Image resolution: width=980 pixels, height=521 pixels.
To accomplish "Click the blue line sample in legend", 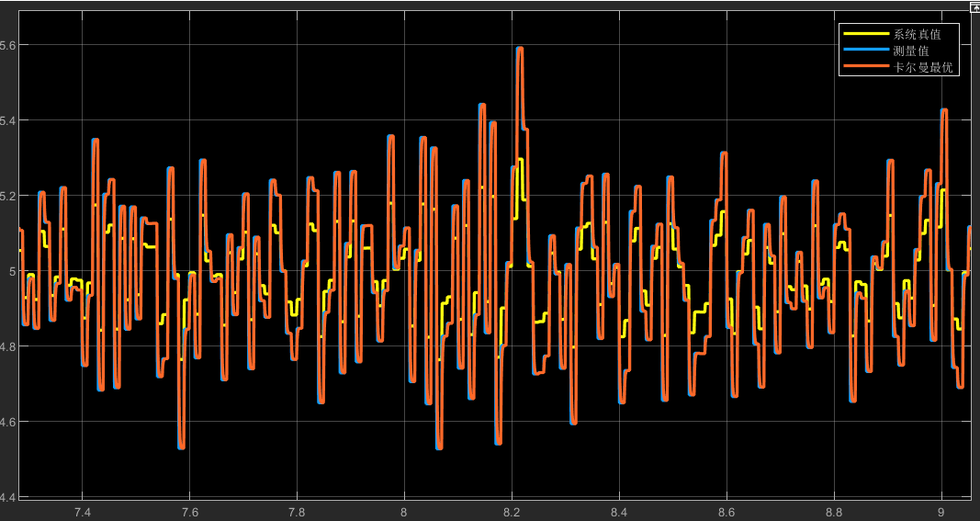I will (866, 50).
